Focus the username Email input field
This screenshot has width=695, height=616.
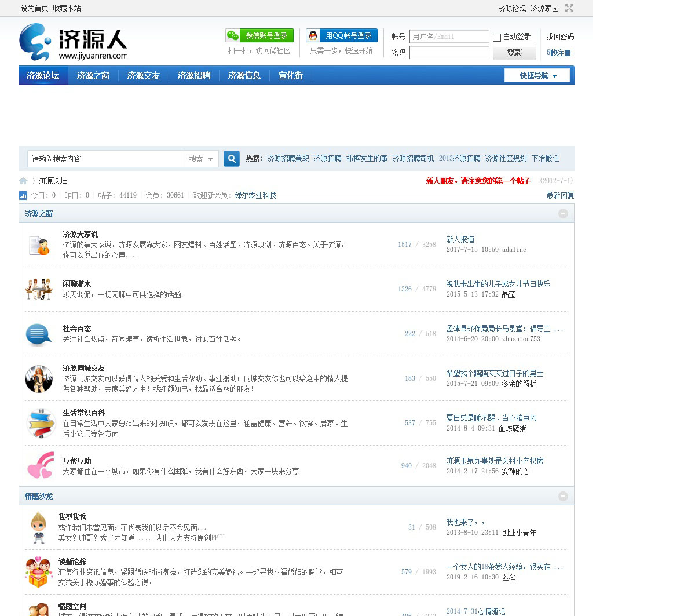(449, 37)
